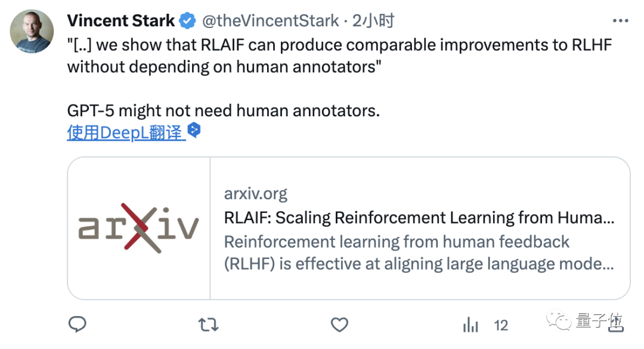Screen dimensions: 644x349
Task: Open view analytics bar chart icon
Action: click(x=470, y=325)
